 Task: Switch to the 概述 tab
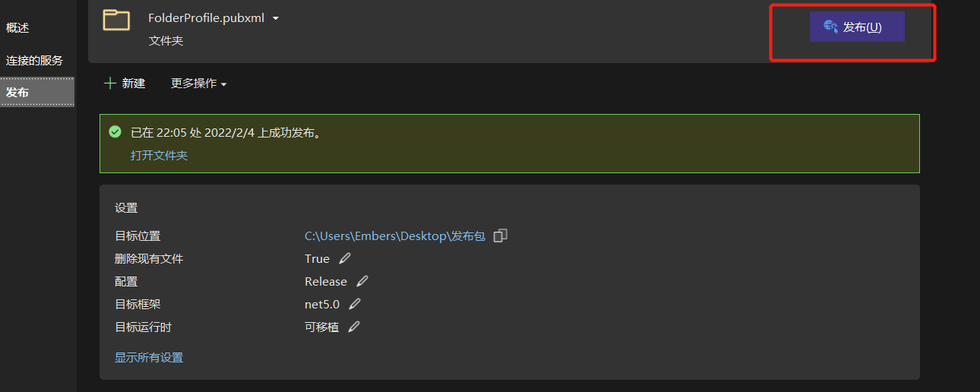pos(17,28)
